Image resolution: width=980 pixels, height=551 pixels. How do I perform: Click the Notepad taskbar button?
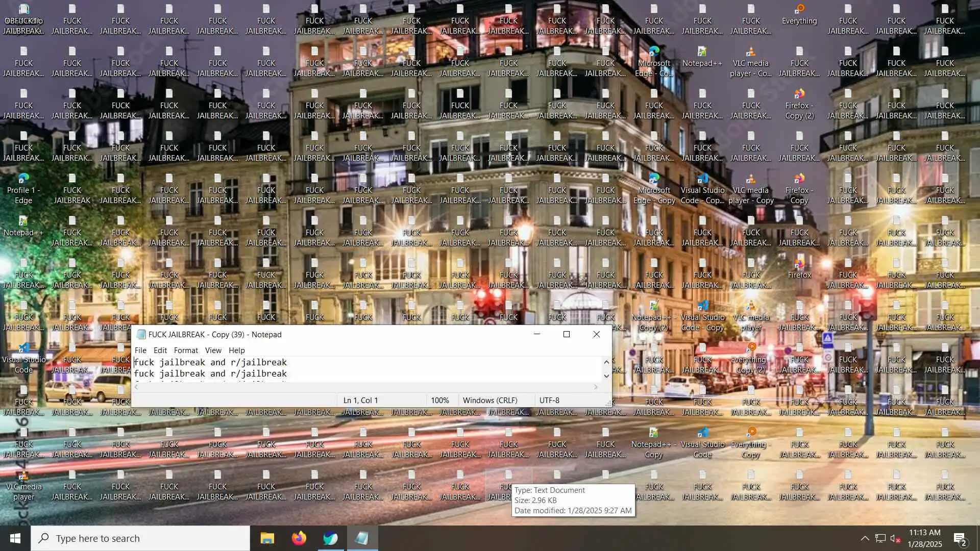[x=362, y=538]
